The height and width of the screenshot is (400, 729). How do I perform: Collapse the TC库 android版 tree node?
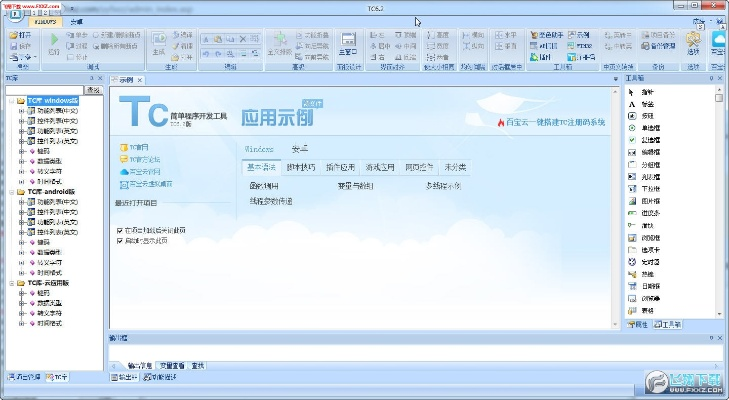(10, 191)
